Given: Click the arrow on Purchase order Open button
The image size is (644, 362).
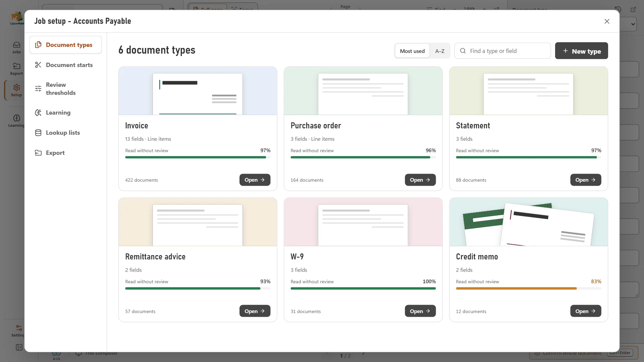Looking at the screenshot, I should (428, 180).
